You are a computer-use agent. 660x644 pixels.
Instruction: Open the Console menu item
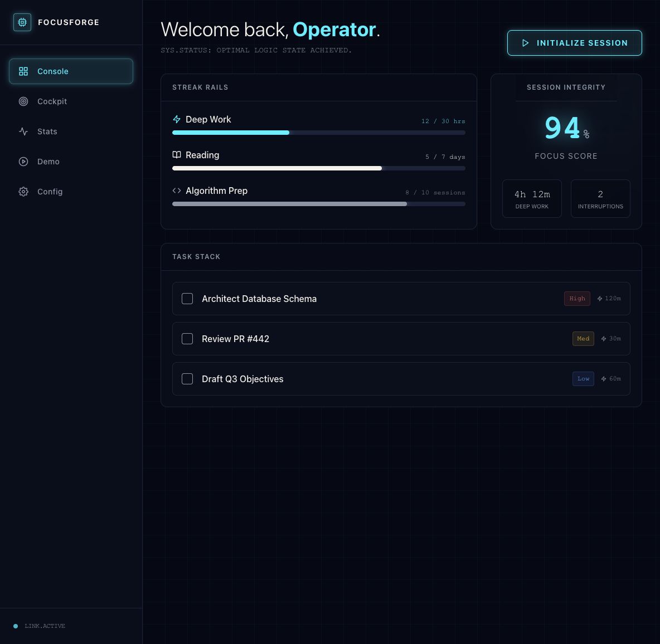71,71
